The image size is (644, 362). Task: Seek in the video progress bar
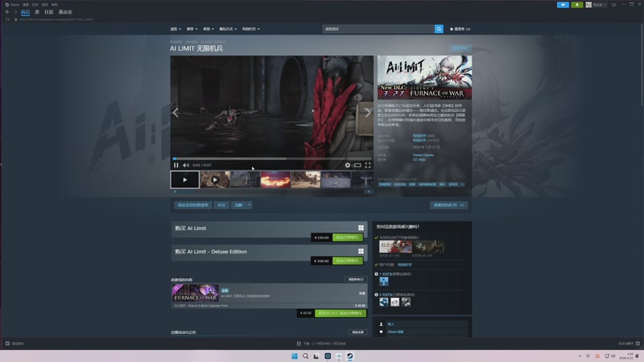coord(272,158)
